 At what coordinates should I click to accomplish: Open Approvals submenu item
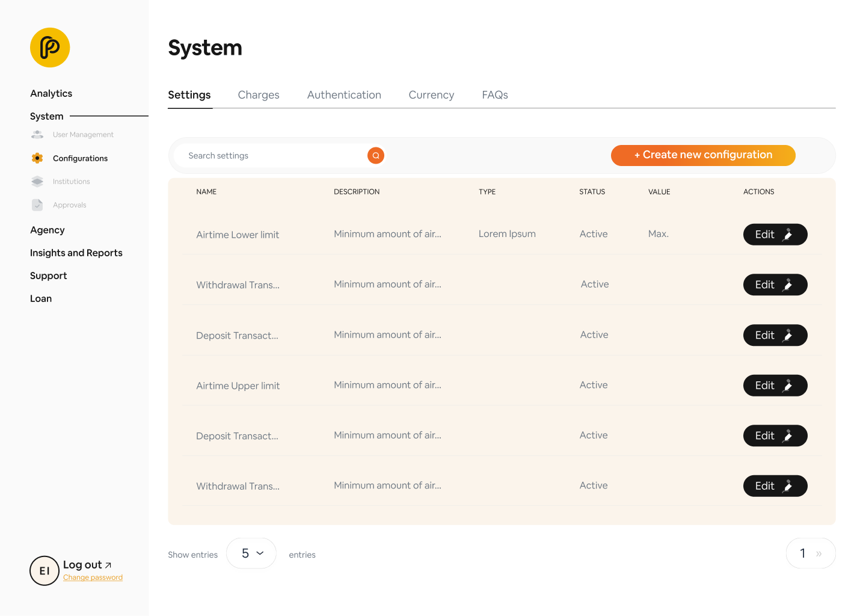[x=70, y=205]
